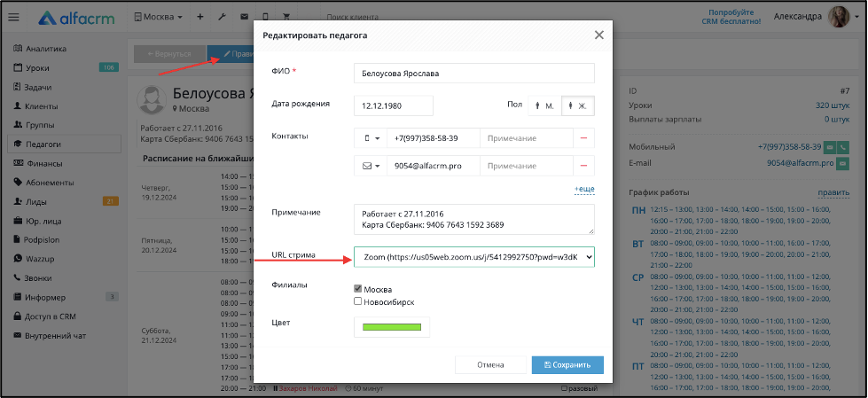Open the wrench settings icon
Screen dimensions: 868x398
tap(222, 17)
